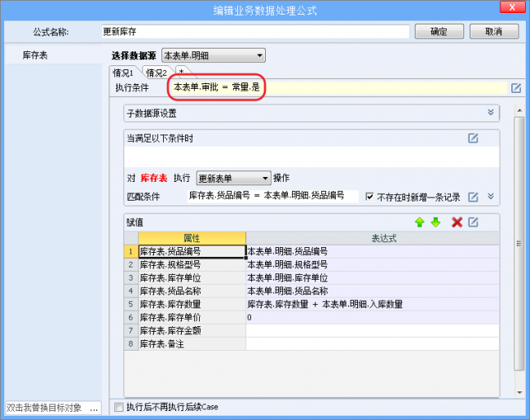Click 双击我替换目标对象 field
The height and width of the screenshot is (420, 530).
pyautogui.click(x=47, y=408)
